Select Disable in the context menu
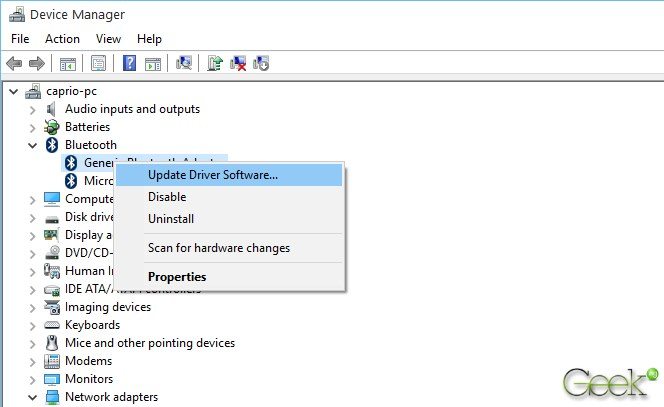664x407 pixels. 167,197
